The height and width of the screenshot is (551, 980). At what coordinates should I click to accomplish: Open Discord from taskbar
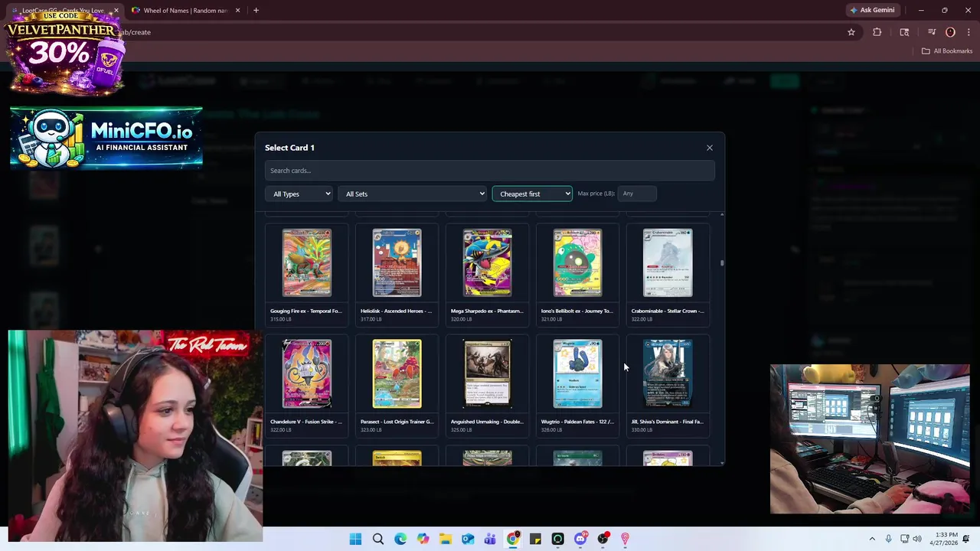[580, 540]
